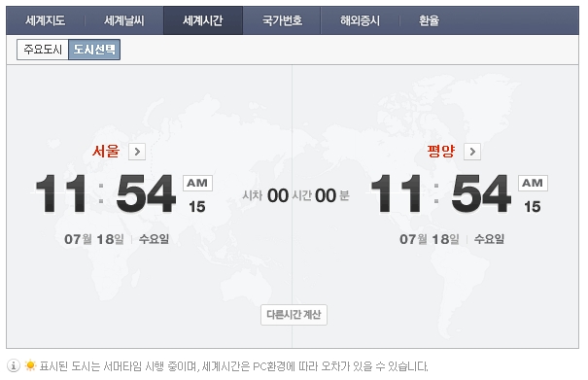Open the 환율 tab
Image resolution: width=588 pixels, height=380 pixels.
click(429, 20)
